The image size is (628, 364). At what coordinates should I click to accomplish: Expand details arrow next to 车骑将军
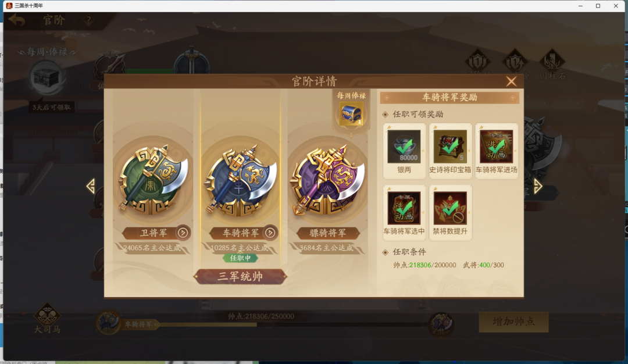270,233
